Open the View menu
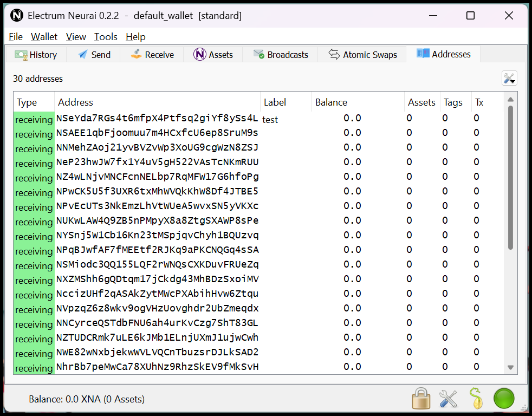Viewport: 532px width, 416px height. pos(75,36)
